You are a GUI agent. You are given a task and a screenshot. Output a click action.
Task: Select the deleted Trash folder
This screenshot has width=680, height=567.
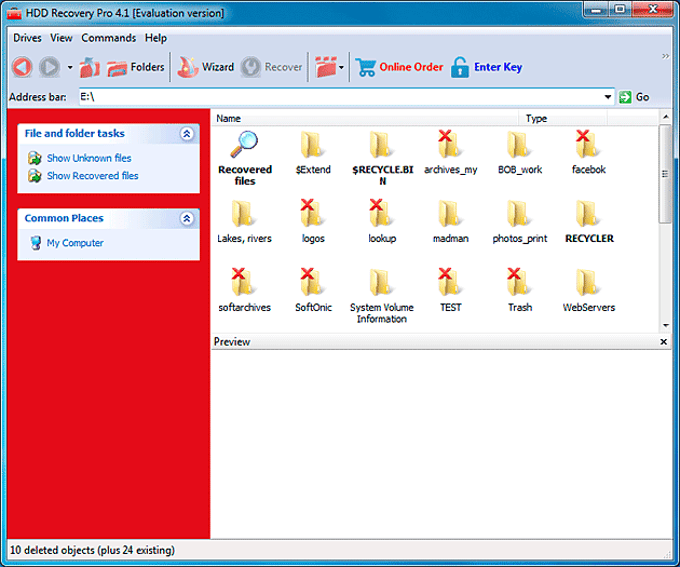pyautogui.click(x=520, y=290)
